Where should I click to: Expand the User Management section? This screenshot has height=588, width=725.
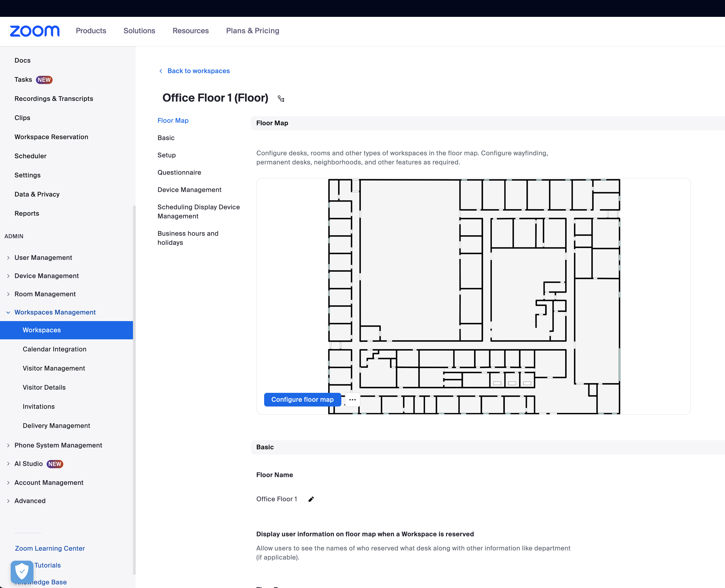coord(43,257)
